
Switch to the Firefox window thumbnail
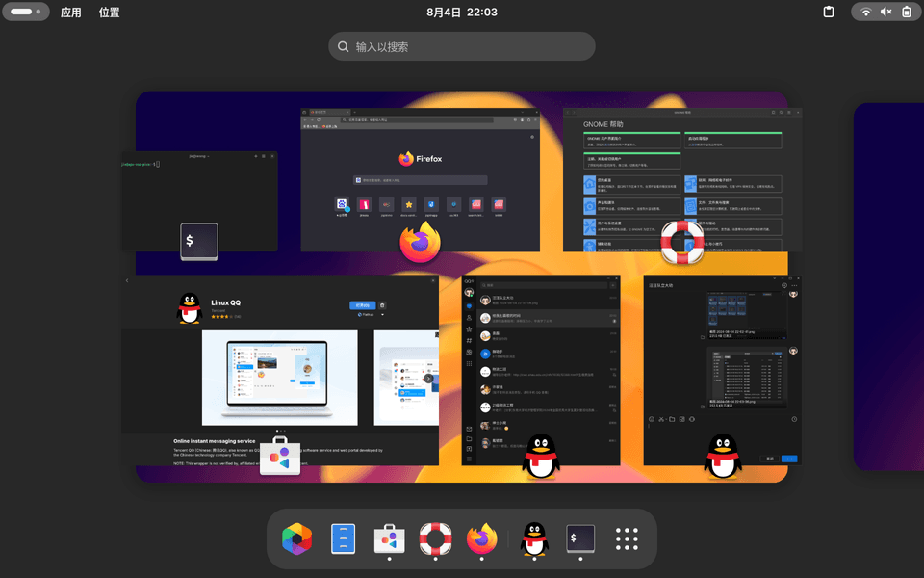419,178
